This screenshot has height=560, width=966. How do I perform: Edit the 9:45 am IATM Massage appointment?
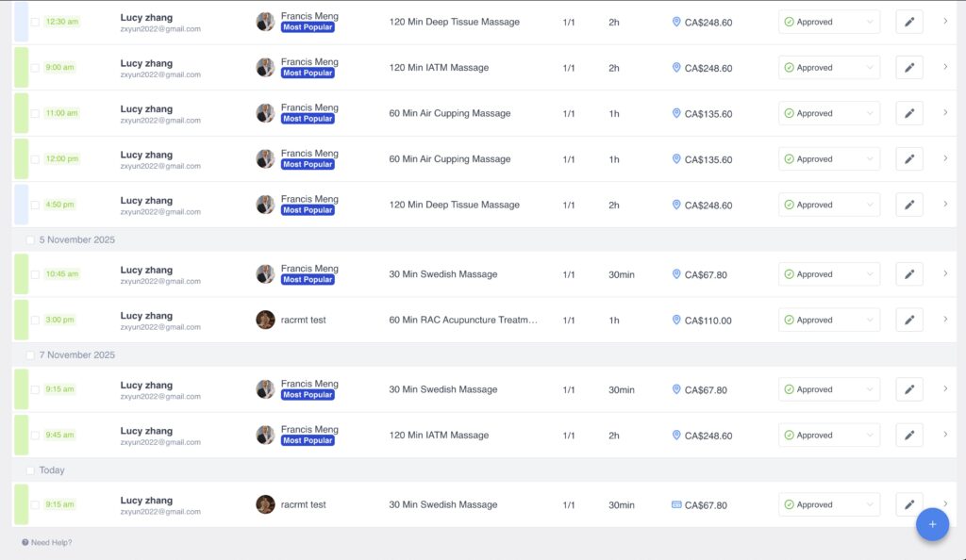click(909, 436)
